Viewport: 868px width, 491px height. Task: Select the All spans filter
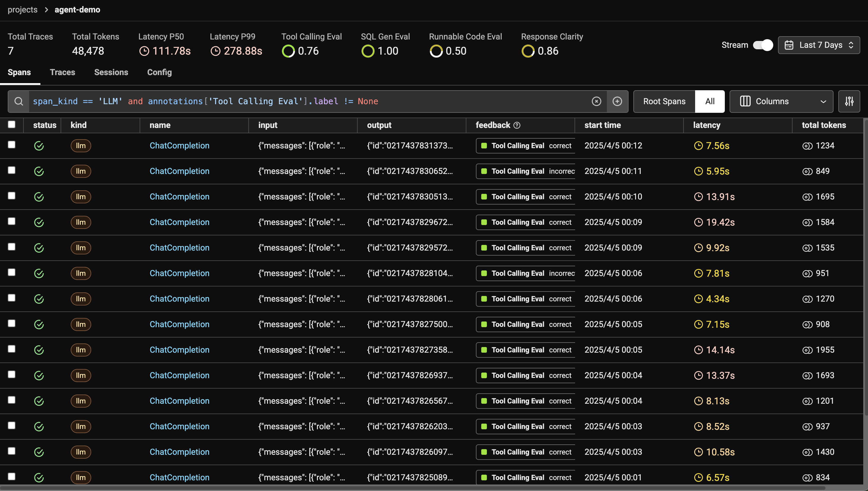[x=710, y=102]
